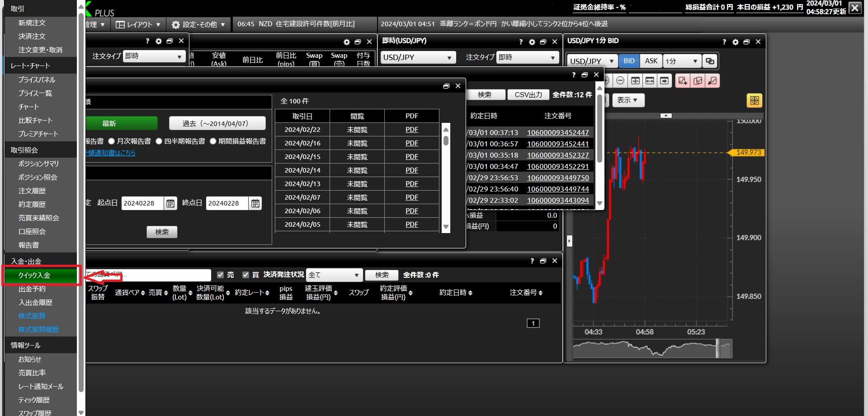Viewport: 868px width, 416px height.
Task: Open the レイアウト menu
Action: [x=138, y=24]
